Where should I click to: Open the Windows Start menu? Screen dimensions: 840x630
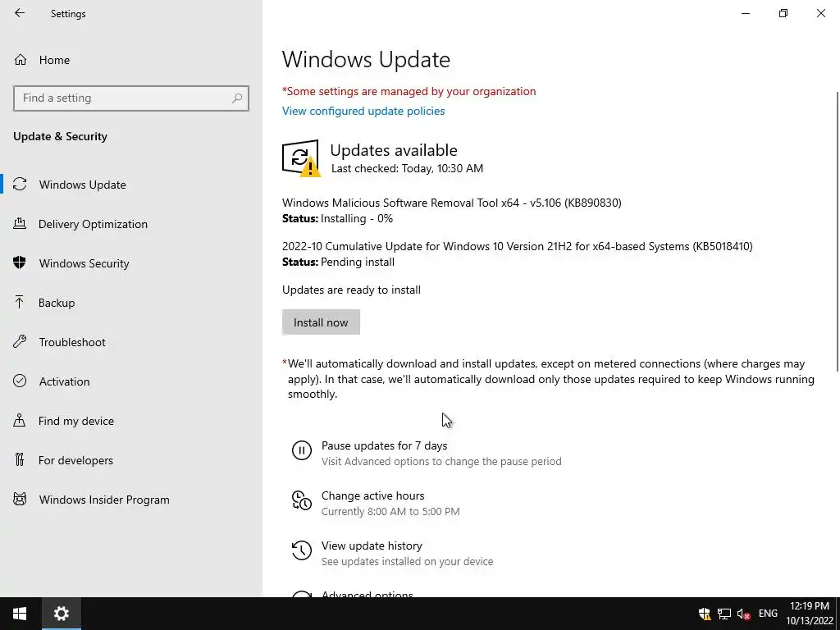click(20, 614)
